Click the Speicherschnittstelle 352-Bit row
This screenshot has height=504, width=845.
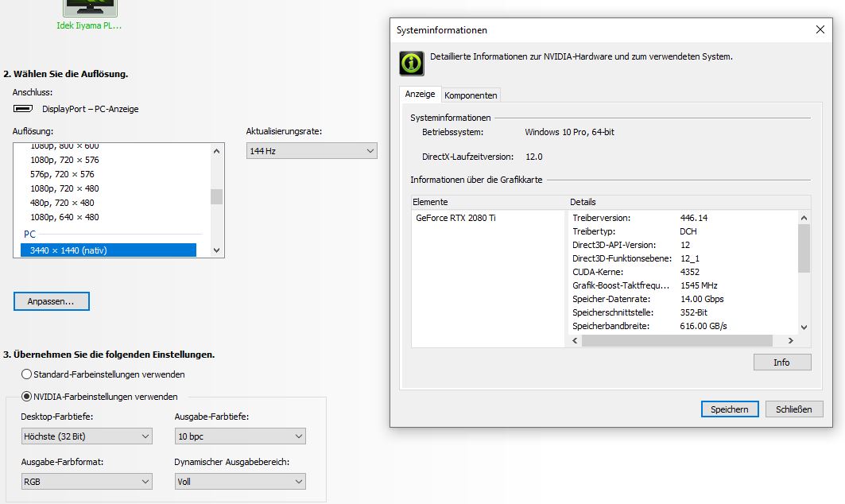point(684,312)
